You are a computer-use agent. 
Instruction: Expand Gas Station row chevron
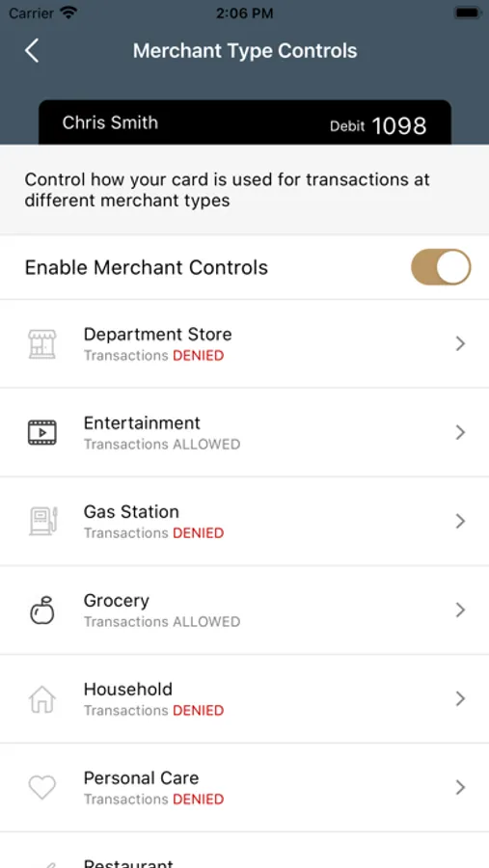point(460,521)
